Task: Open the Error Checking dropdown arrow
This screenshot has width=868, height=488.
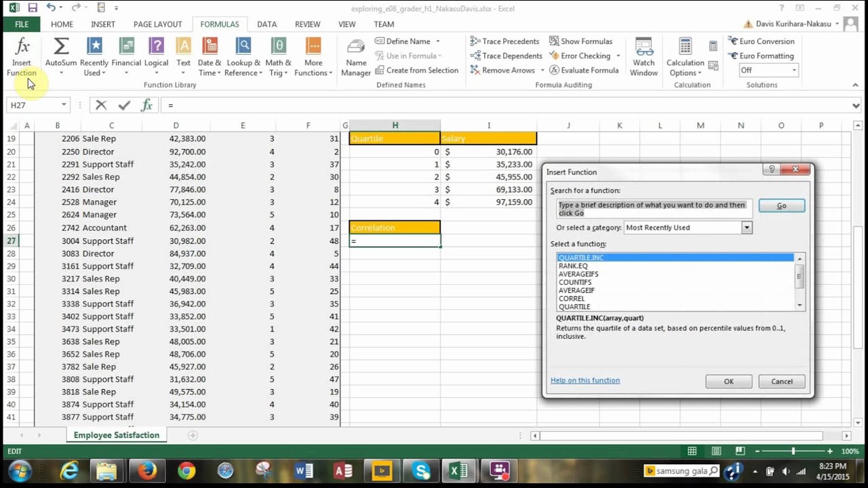Action: tap(617, 56)
